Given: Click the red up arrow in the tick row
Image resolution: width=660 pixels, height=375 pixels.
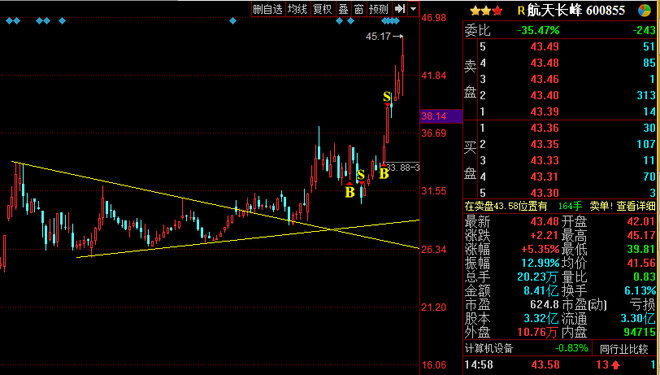Looking at the screenshot, I should tap(616, 365).
